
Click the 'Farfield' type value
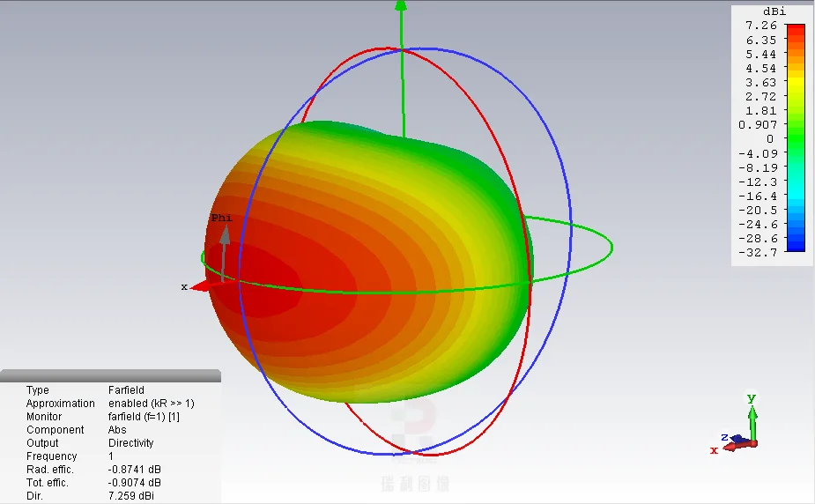pos(126,389)
